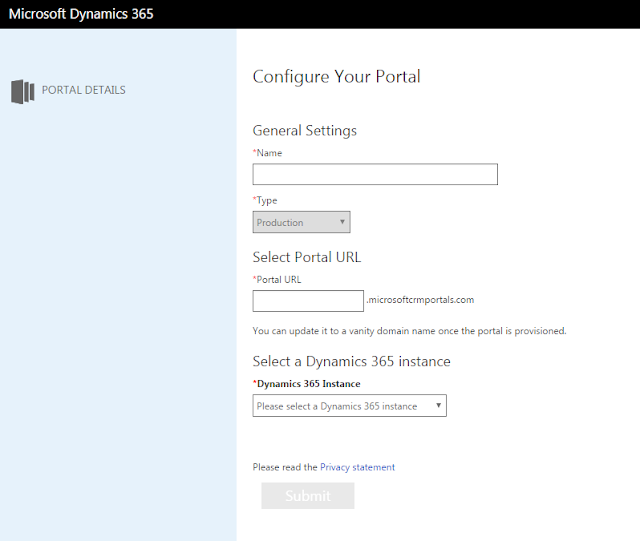Click the Configure Your Portal heading

coord(336,76)
